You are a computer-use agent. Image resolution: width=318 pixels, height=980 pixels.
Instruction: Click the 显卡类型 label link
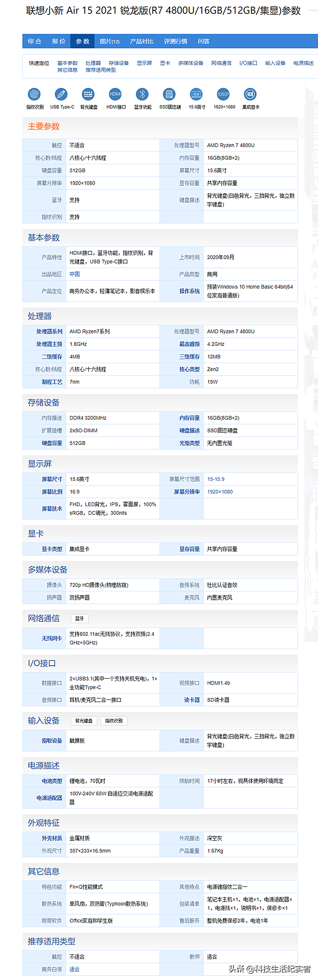click(x=52, y=549)
